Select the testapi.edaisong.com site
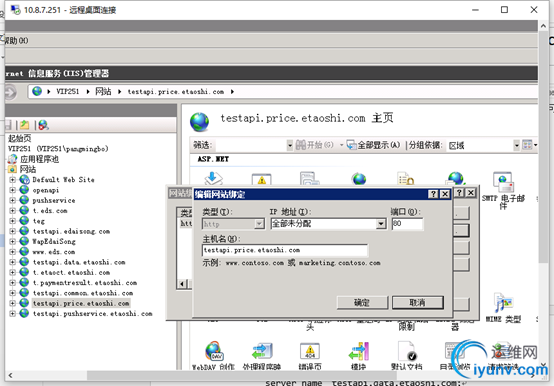Viewport: 554px width, 386px height. [71, 231]
